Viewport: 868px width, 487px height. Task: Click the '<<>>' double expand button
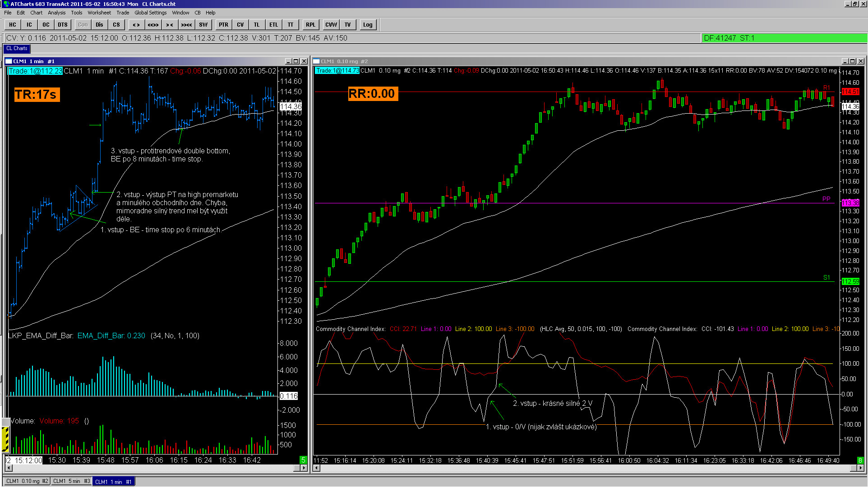[x=153, y=25]
